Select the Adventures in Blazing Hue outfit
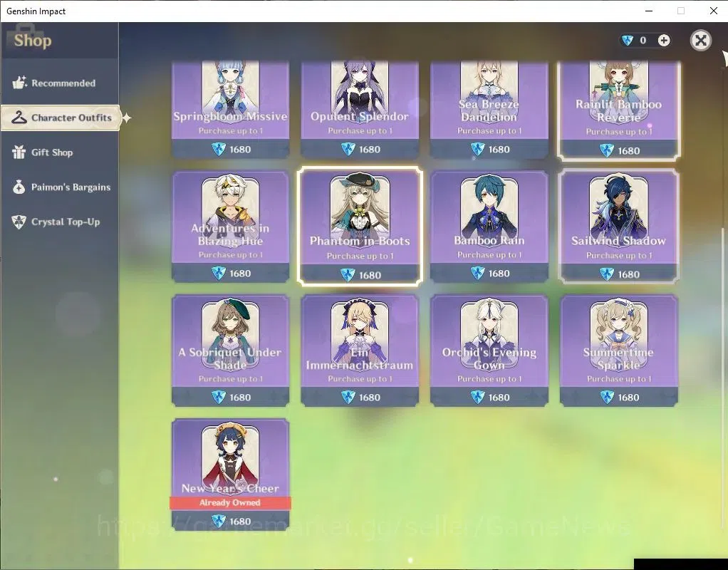728x570 pixels. click(x=230, y=227)
